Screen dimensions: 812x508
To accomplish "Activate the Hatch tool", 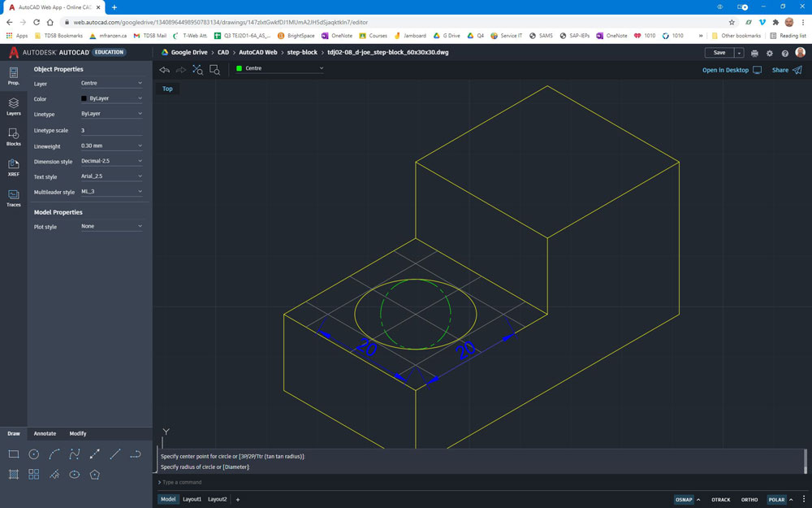I will click(14, 475).
